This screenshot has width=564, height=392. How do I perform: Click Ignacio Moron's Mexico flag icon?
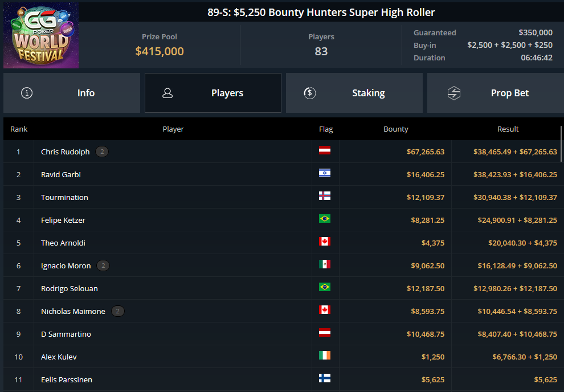tap(325, 264)
